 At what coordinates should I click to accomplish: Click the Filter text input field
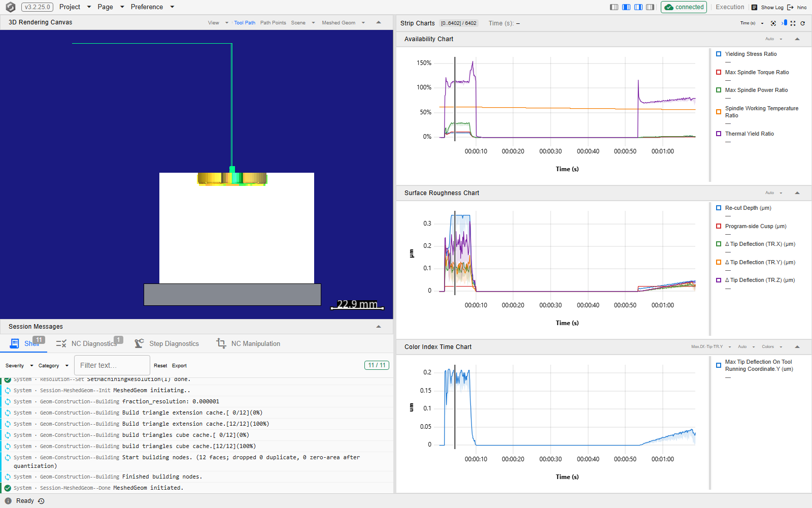(112, 365)
